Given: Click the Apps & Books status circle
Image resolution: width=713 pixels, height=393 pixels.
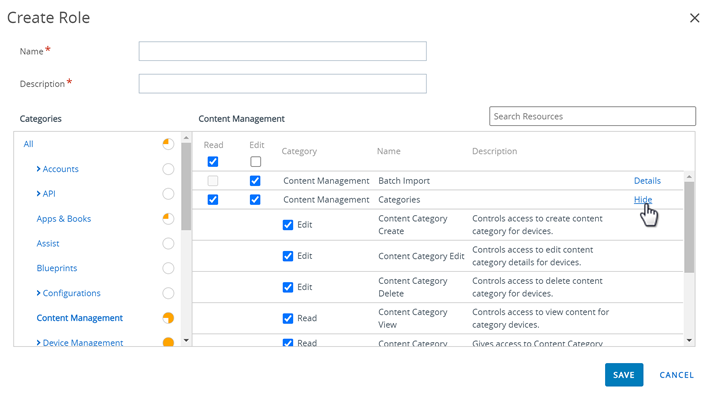Looking at the screenshot, I should [168, 219].
